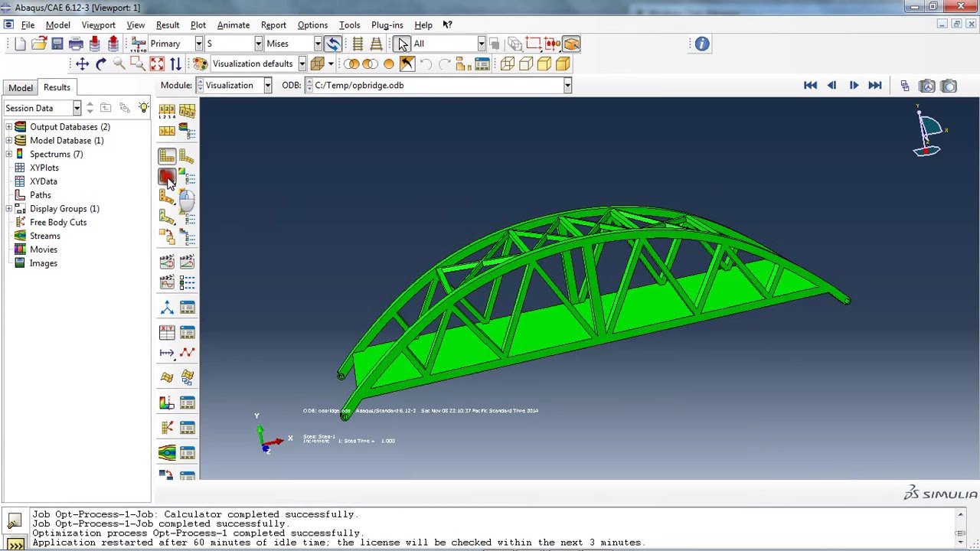Open the Primary variable dropdown
This screenshot has width=980, height=551.
[199, 44]
